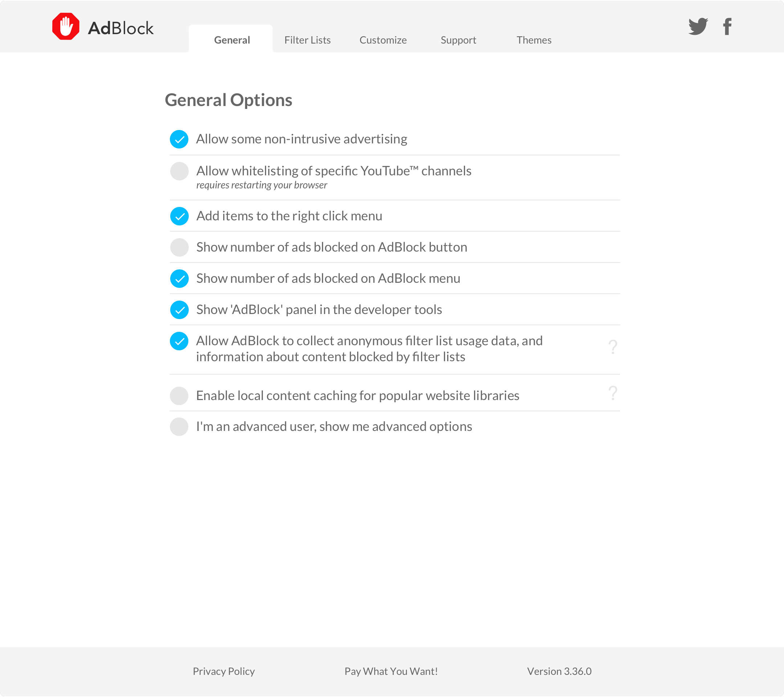
Task: Open the Customize tab
Action: click(383, 40)
